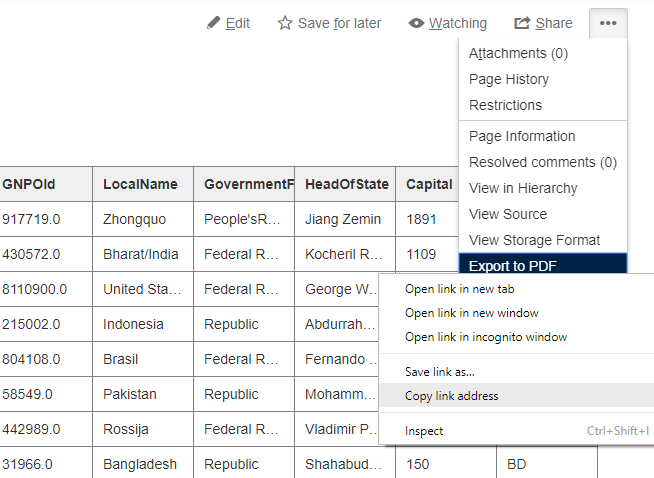
Task: Toggle the Watching eye icon
Action: [x=416, y=23]
